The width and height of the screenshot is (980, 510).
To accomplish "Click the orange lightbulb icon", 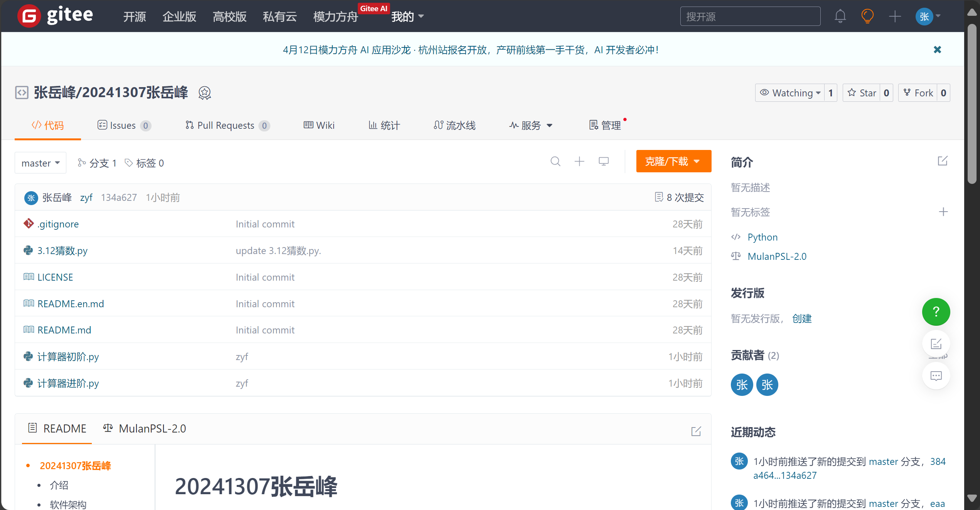I will click(x=867, y=16).
